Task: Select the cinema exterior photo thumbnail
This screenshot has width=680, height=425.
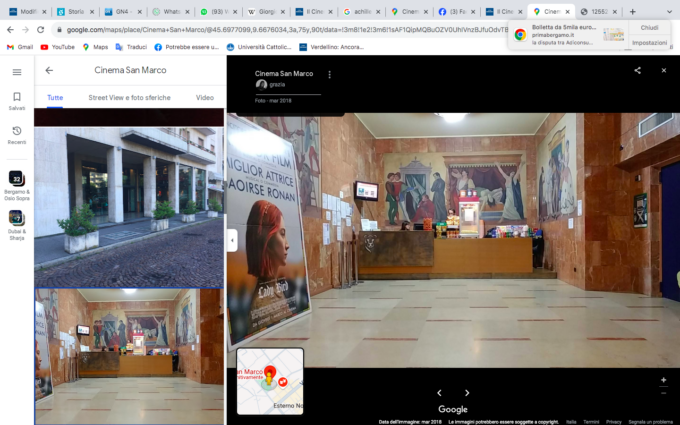Action: 129,198
